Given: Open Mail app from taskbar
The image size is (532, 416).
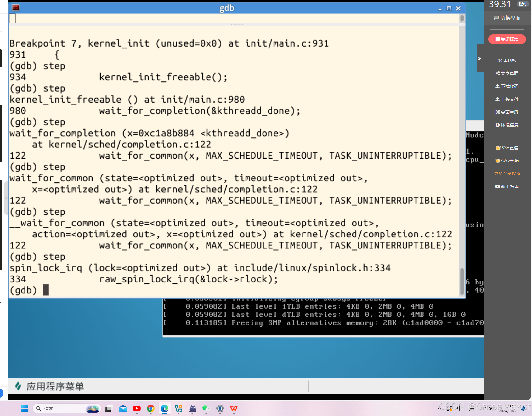Looking at the screenshot, I should 123,408.
